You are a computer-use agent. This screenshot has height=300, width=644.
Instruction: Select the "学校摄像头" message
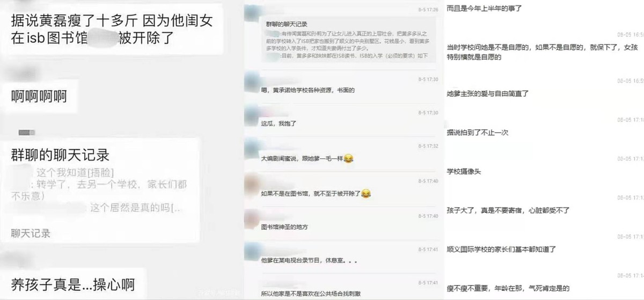pyautogui.click(x=464, y=171)
